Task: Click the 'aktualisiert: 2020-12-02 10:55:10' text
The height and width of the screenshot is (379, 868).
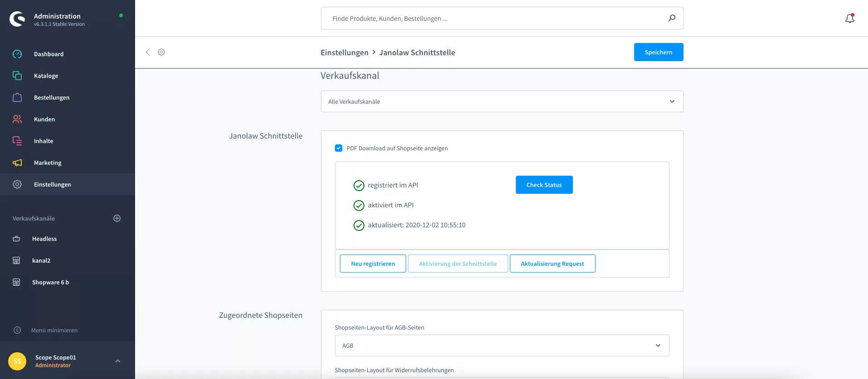Action: tap(417, 225)
